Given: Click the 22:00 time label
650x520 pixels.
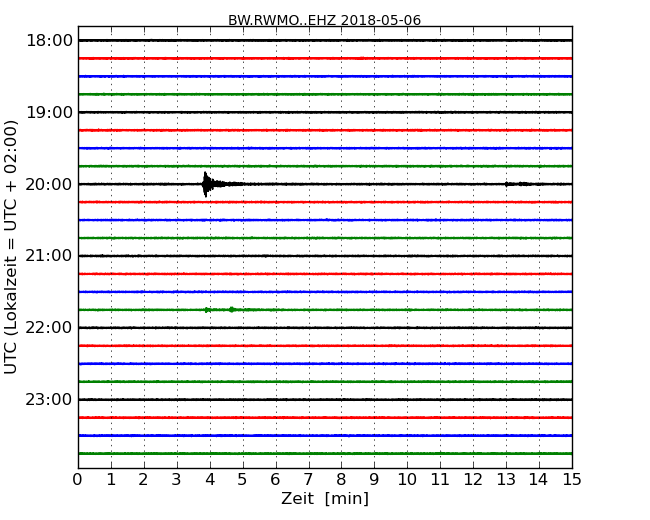Looking at the screenshot, I should 49,328.
